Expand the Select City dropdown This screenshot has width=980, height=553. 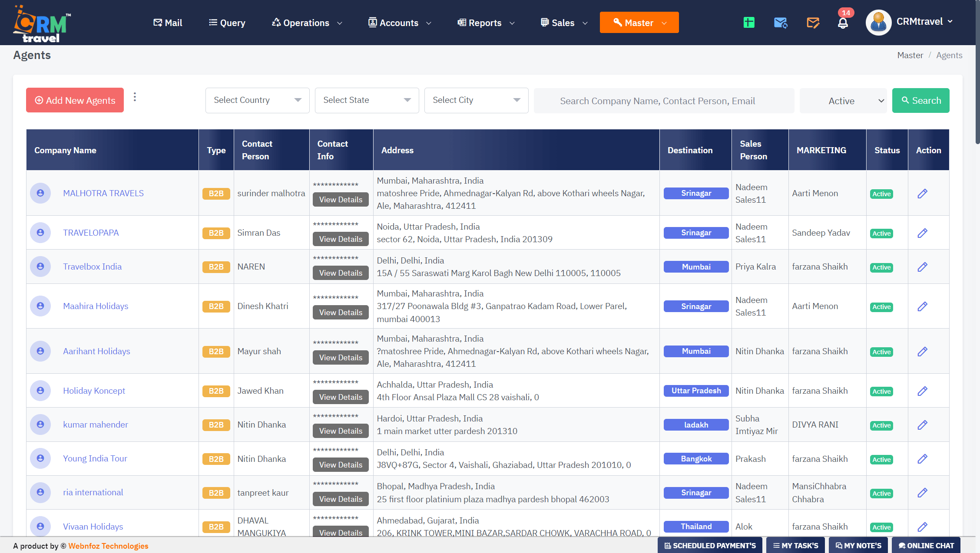(476, 100)
